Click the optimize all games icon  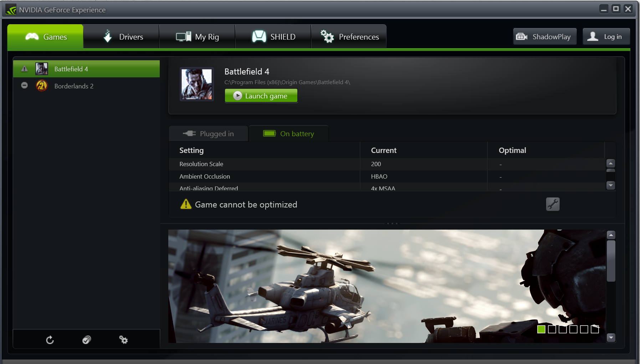coord(87,340)
